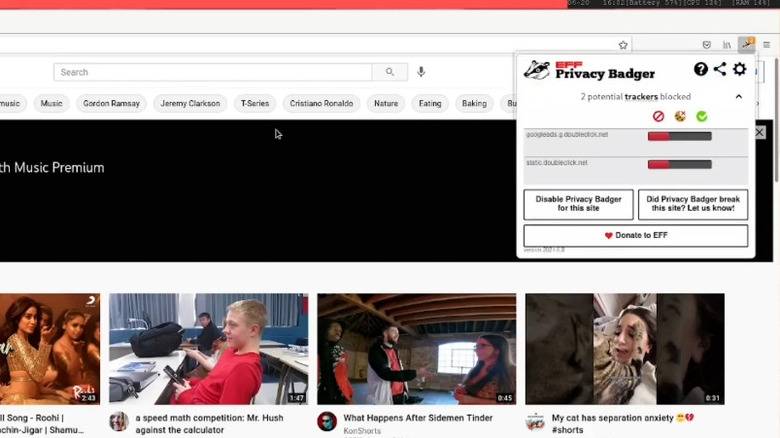Open Firefox hamburger menu
Viewport: 780px width, 438px height.
[x=767, y=45]
